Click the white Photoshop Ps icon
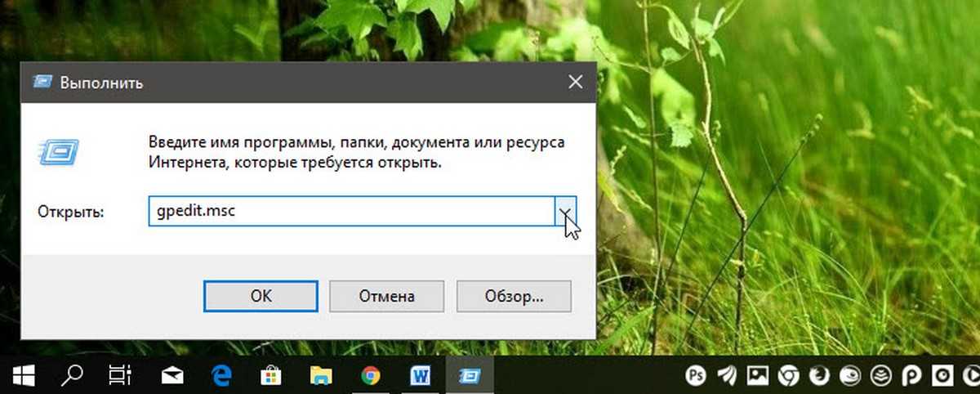 (x=697, y=376)
